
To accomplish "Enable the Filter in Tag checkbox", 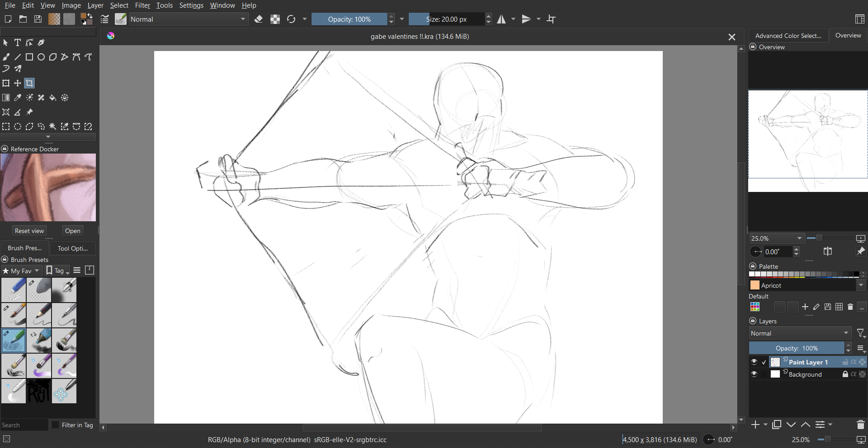I will point(56,425).
